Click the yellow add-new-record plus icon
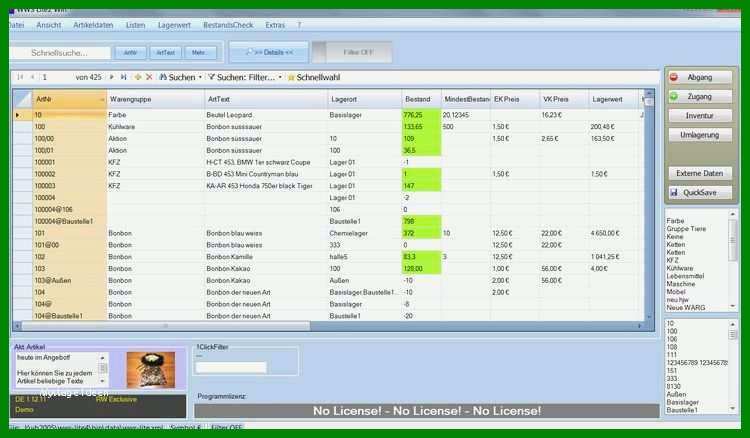The height and width of the screenshot is (438, 750). pos(138,77)
